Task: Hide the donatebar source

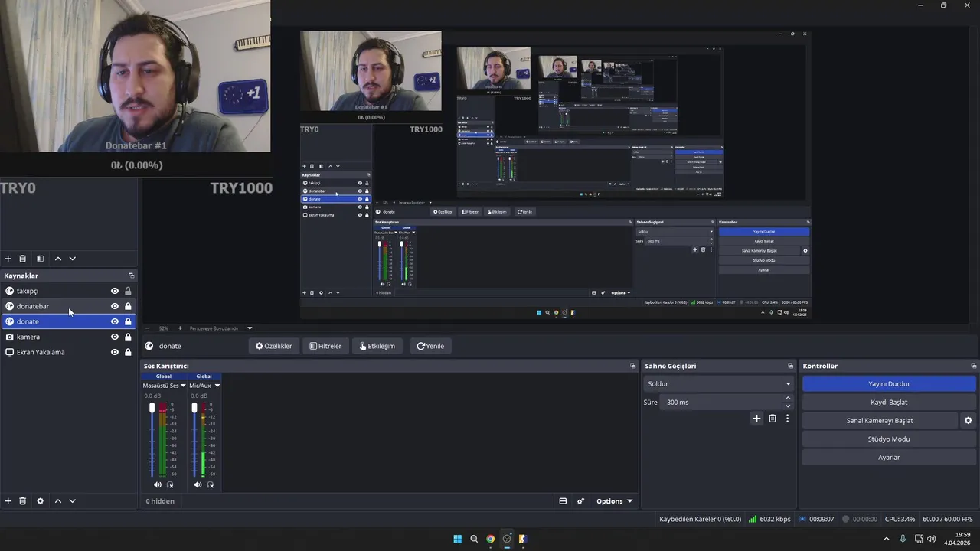Action: pos(115,306)
